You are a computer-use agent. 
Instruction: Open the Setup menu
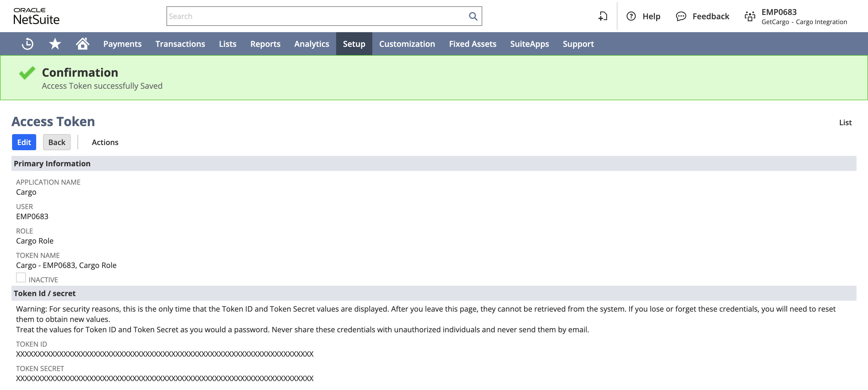354,44
